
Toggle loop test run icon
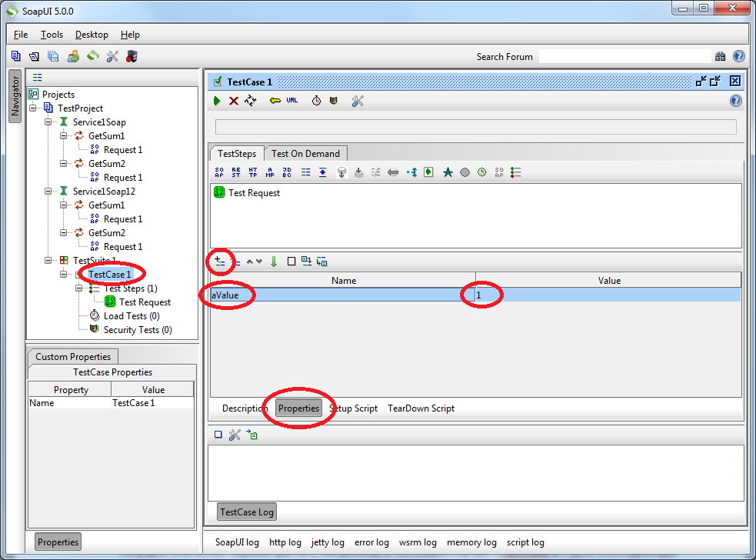tap(251, 101)
